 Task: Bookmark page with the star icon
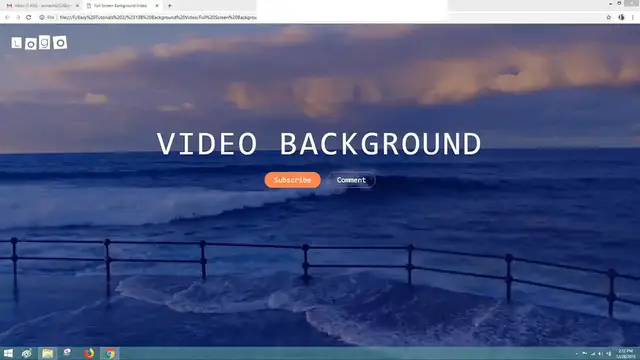tap(609, 18)
